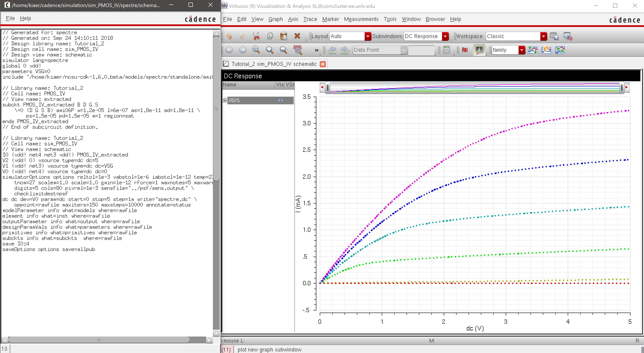Click the Copy icon in toolbar

(270, 36)
